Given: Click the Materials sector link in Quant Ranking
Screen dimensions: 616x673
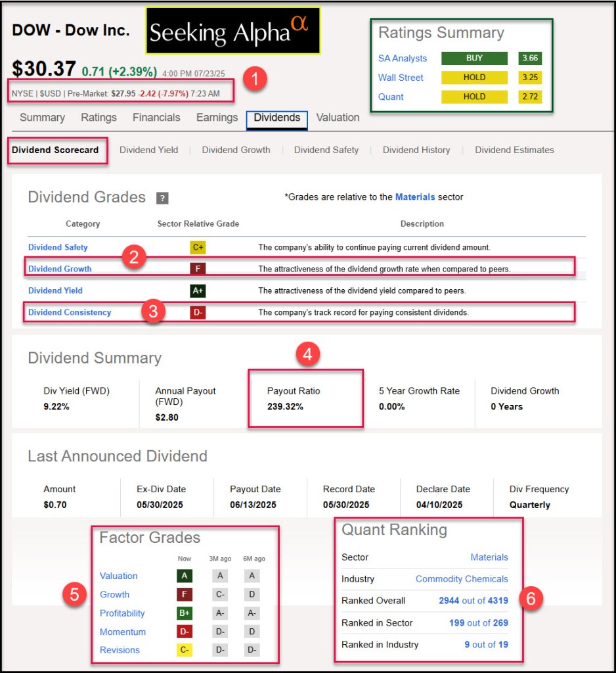Looking at the screenshot, I should coord(489,557).
